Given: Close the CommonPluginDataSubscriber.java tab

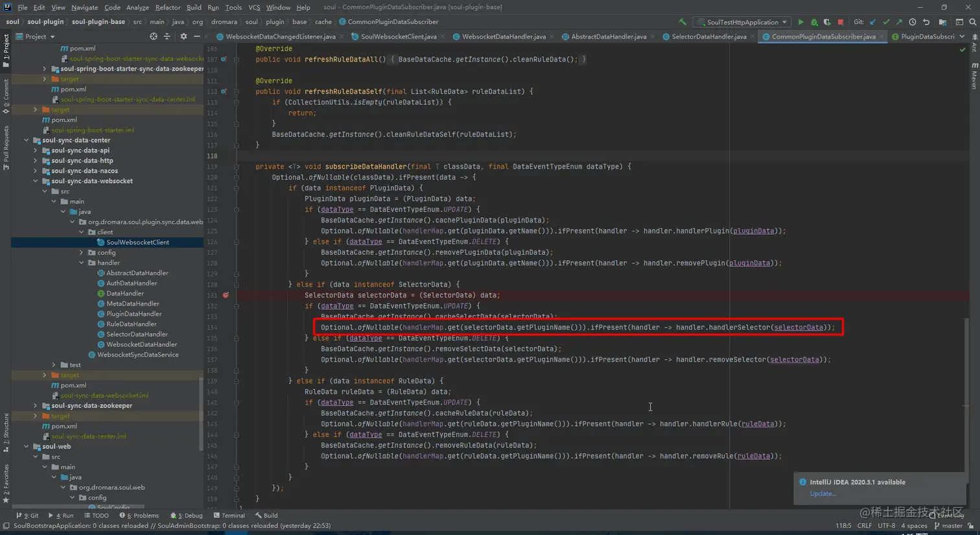Looking at the screenshot, I should coord(881,37).
